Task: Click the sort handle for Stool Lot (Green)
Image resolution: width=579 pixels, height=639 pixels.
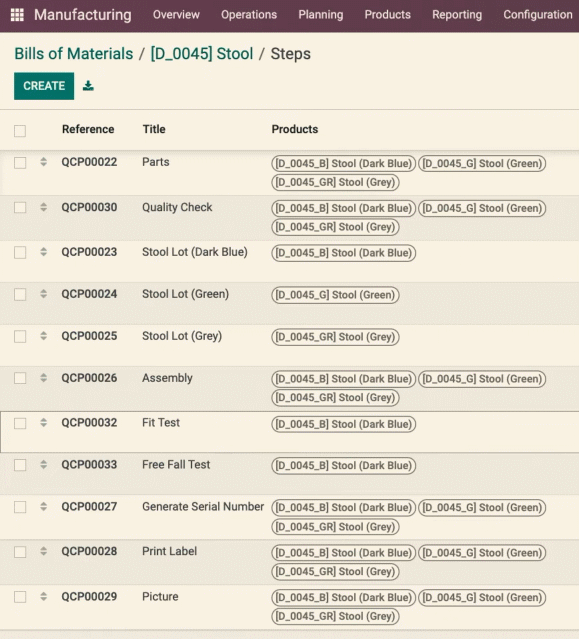Action: pyautogui.click(x=44, y=294)
